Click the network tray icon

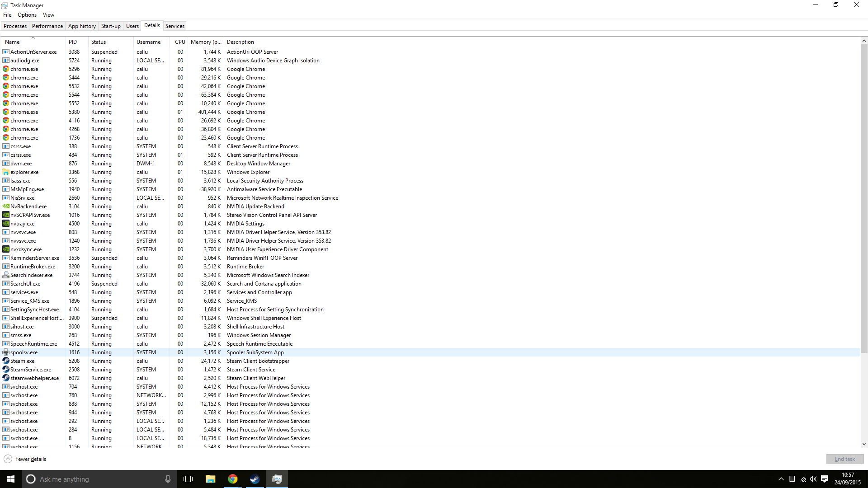click(x=803, y=479)
